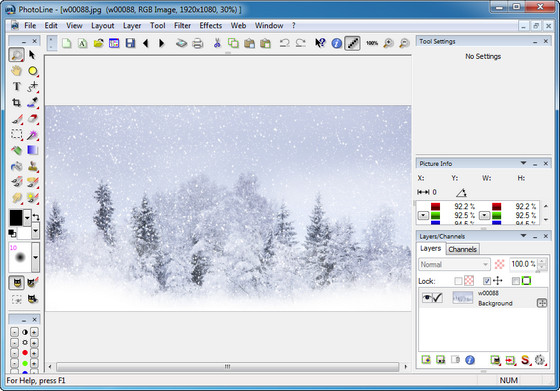
Task: Click the scanner icon in the toolbar
Action: [x=181, y=43]
